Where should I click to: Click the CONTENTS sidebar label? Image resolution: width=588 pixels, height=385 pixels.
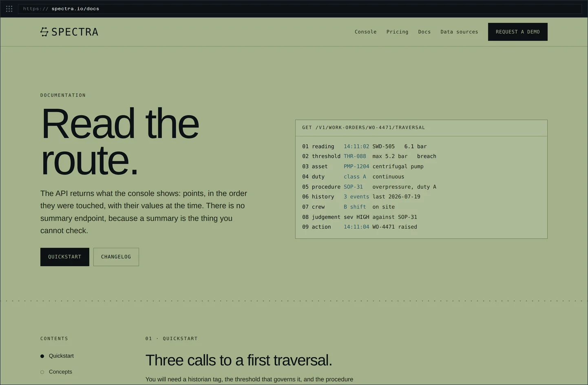coord(54,339)
